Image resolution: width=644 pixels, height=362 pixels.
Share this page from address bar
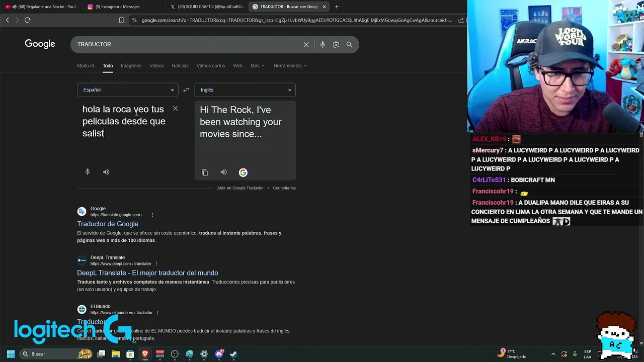pyautogui.click(x=461, y=20)
